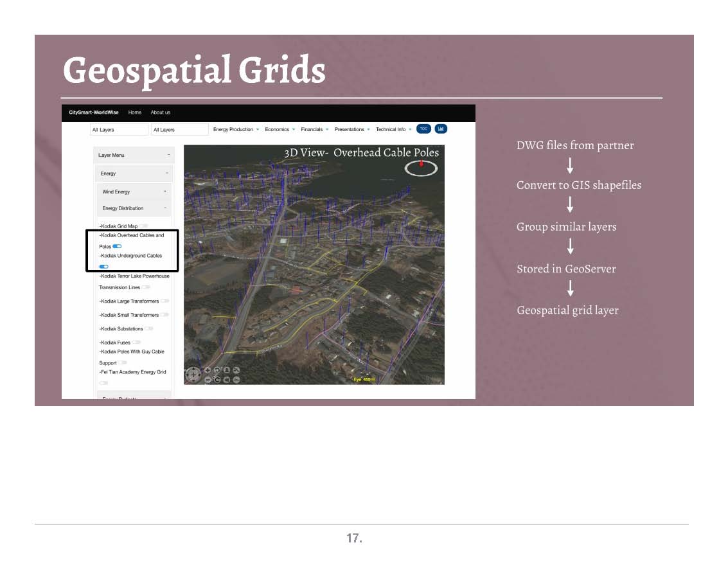
Task: Click the tilt up icon in map controls
Action: [227, 371]
